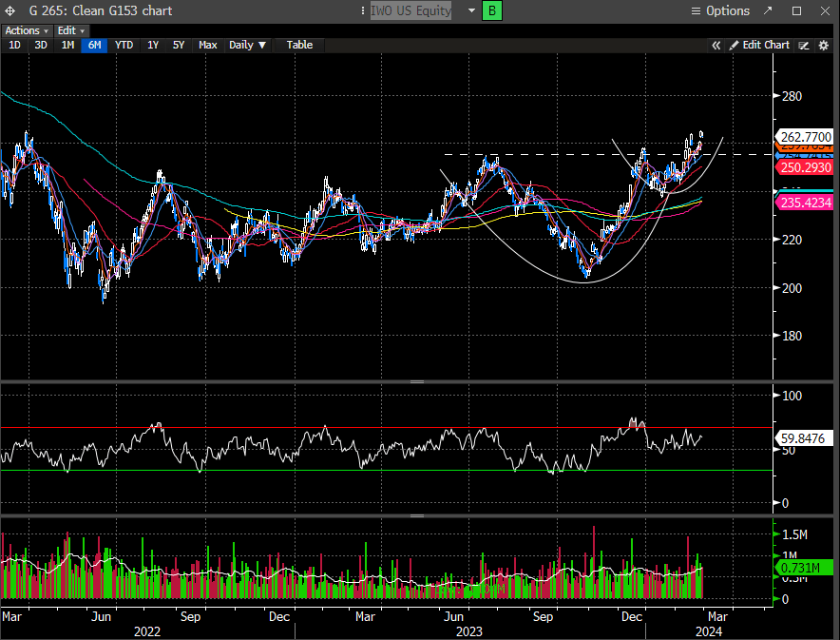The height and width of the screenshot is (640, 840).
Task: Select the Max range button
Action: [207, 45]
